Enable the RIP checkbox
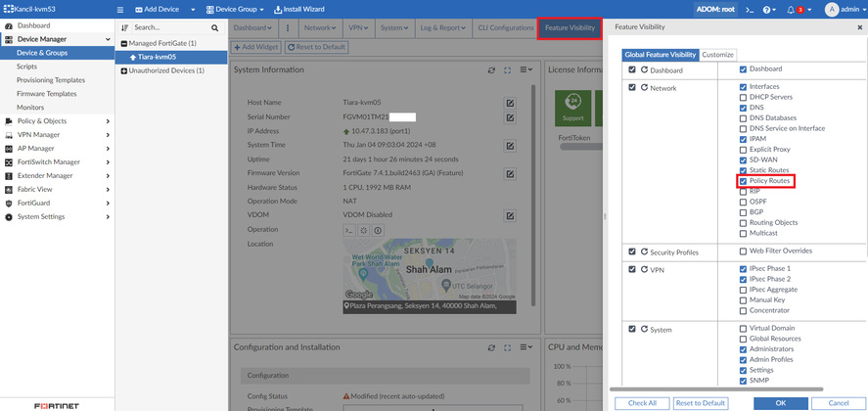Image resolution: width=868 pixels, height=411 pixels. click(x=743, y=191)
